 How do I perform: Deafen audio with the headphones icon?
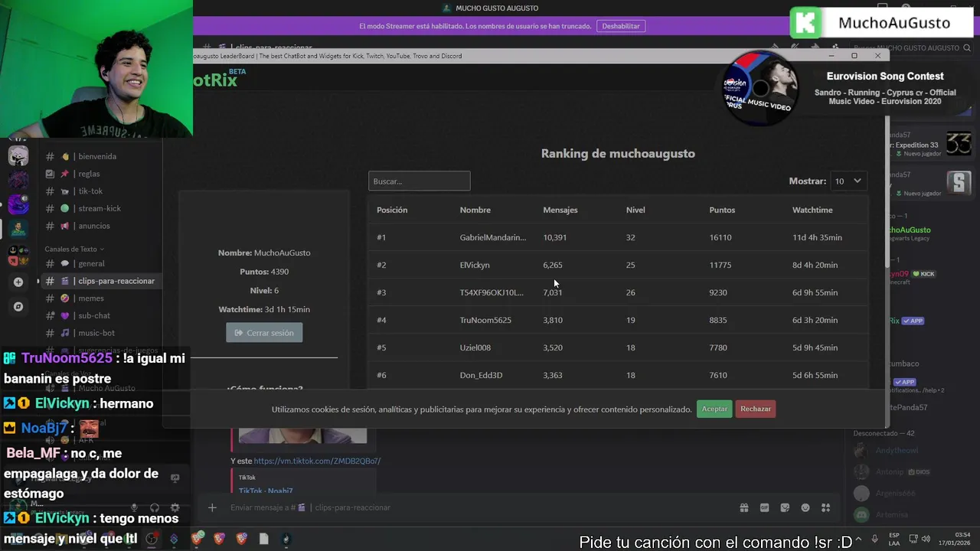pos(155,507)
